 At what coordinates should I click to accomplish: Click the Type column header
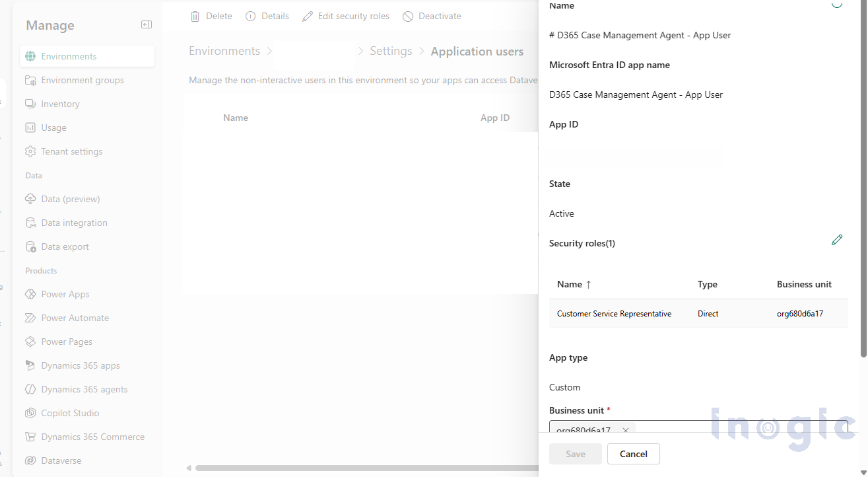708,284
